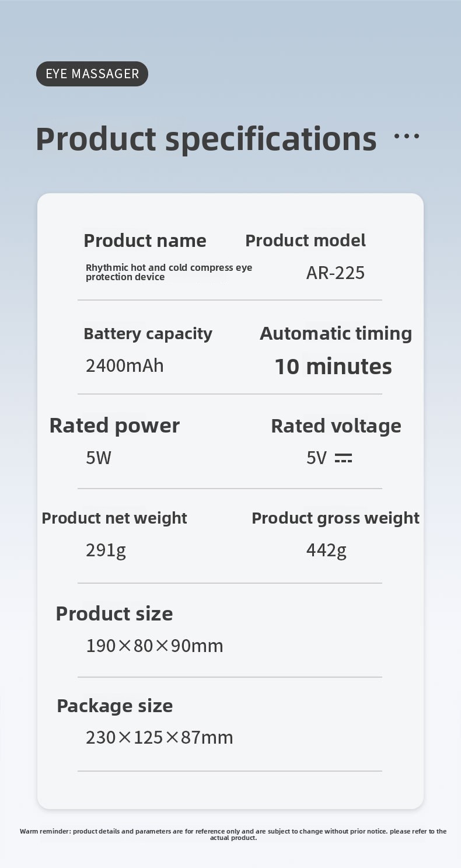Select the 230×125×87mm package dimensions
This screenshot has width=461, height=868.
(159, 738)
